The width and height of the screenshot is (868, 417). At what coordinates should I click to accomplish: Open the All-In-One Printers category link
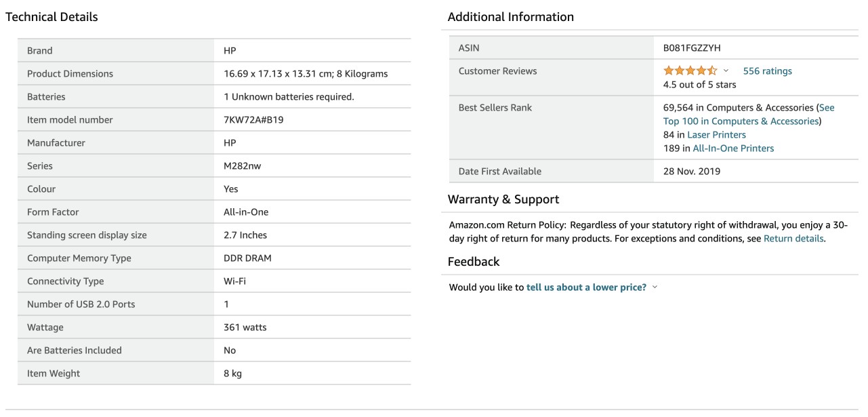pos(733,148)
